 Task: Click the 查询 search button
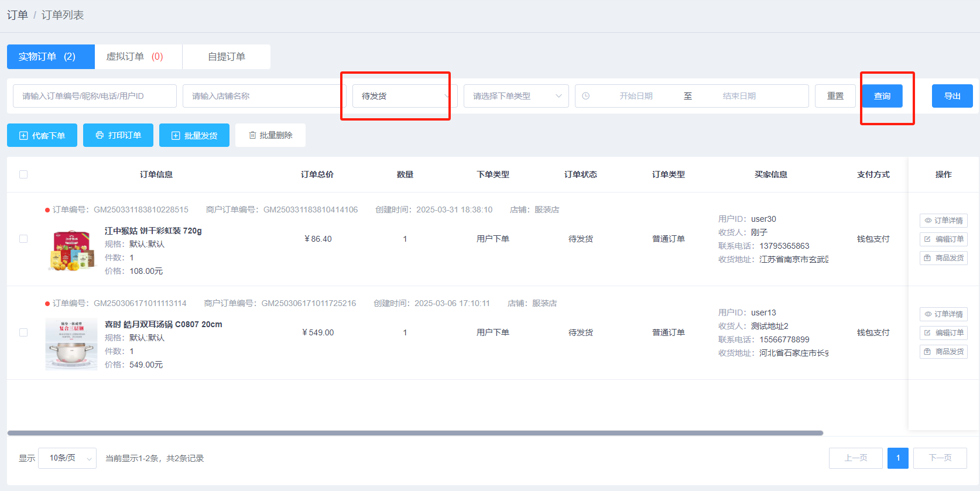point(882,96)
